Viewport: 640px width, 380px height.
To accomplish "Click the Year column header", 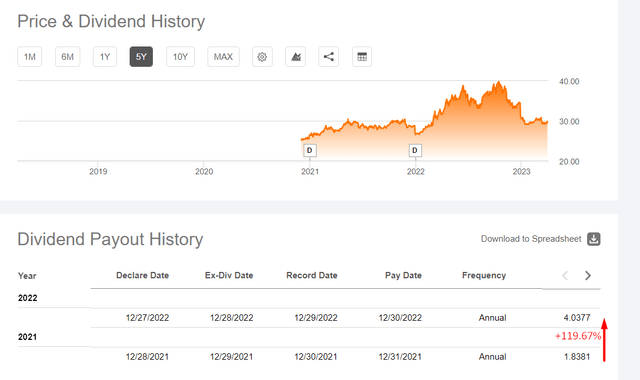I will coord(27,276).
